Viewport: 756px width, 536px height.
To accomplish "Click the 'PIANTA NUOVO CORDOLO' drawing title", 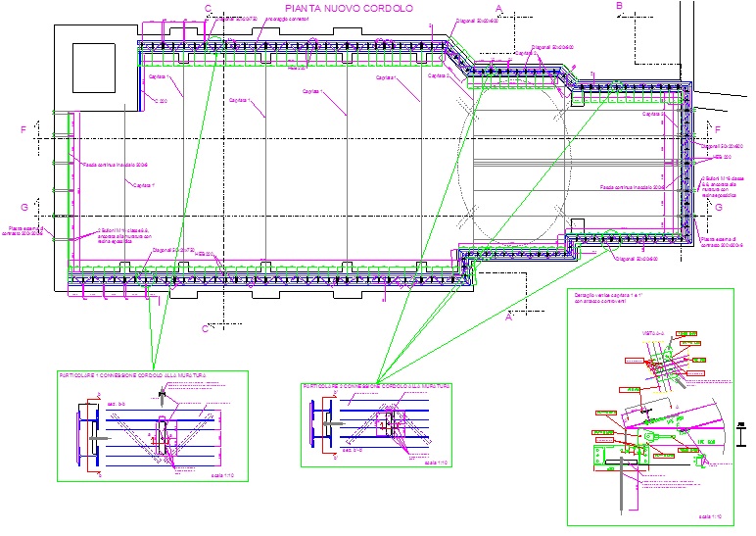I will click(x=349, y=8).
